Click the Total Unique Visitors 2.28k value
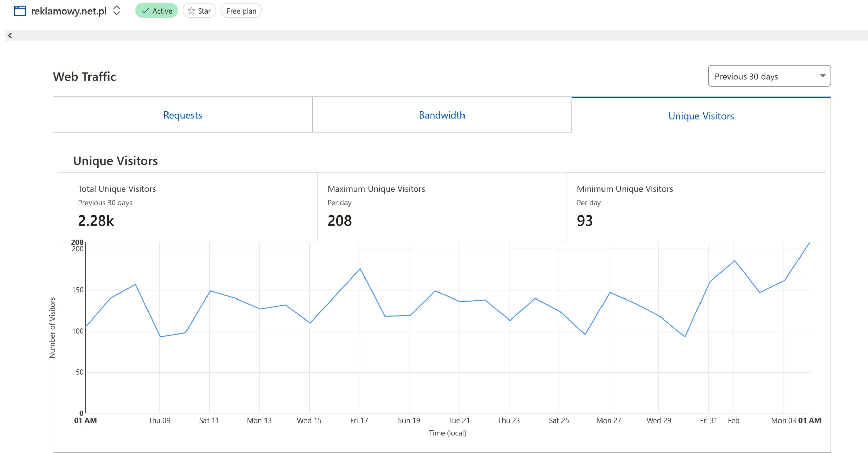The image size is (868, 453). click(x=96, y=221)
